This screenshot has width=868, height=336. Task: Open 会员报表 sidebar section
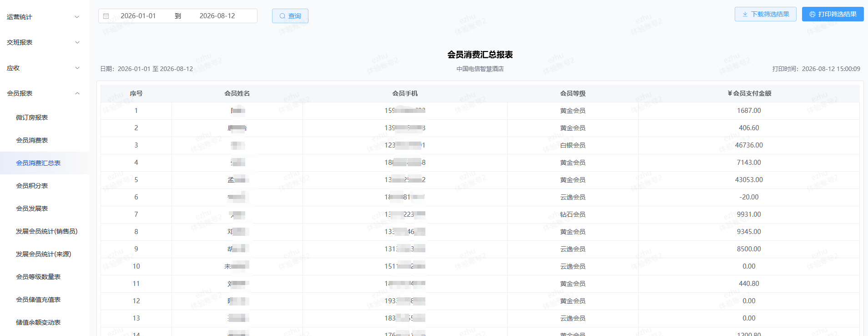pos(44,93)
